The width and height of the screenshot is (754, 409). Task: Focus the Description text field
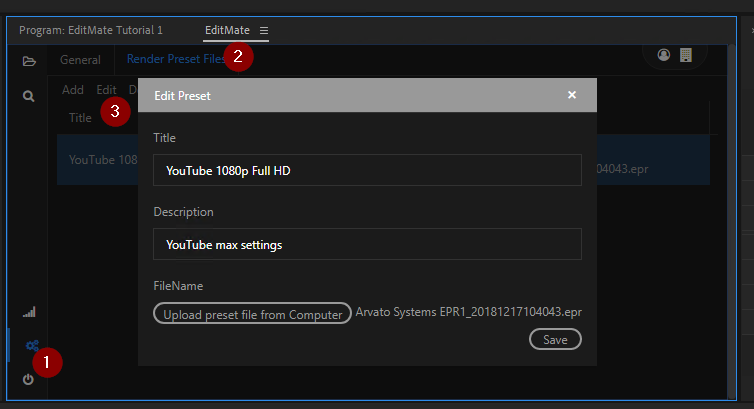click(367, 244)
